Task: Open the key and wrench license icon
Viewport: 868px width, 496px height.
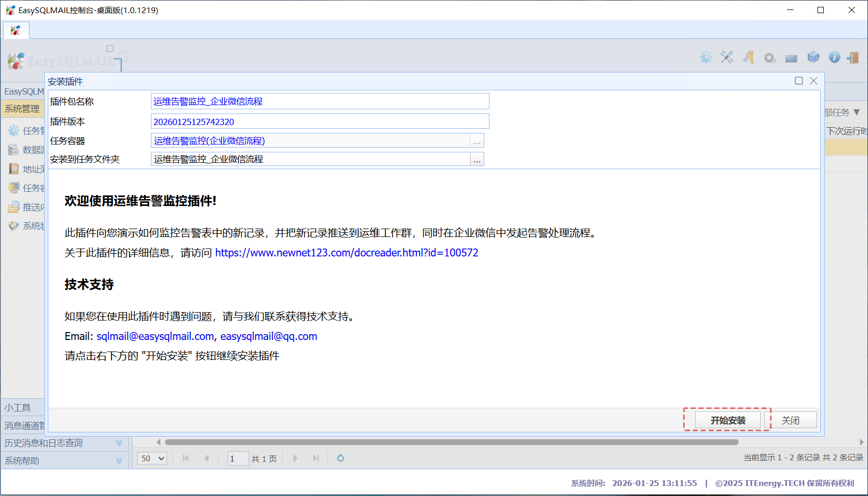Action: tap(749, 57)
